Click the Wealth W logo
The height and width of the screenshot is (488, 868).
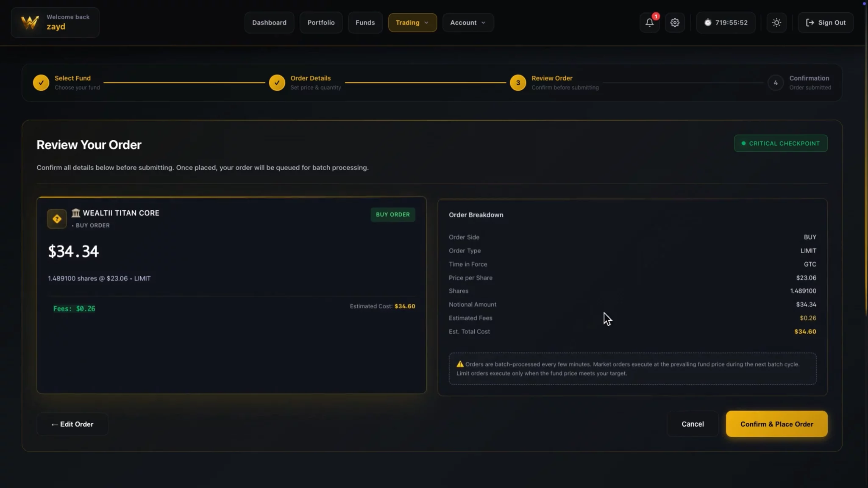click(x=30, y=22)
